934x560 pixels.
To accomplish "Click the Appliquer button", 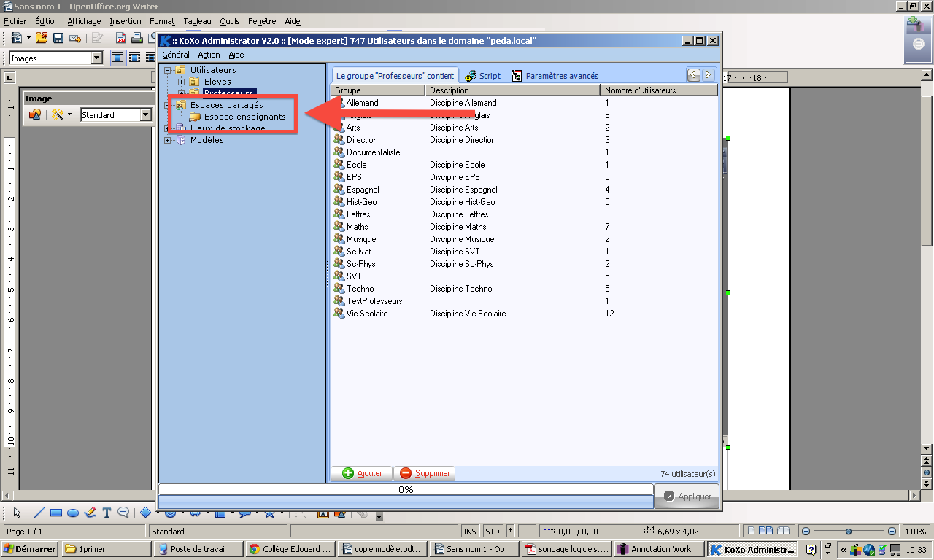I will (687, 496).
